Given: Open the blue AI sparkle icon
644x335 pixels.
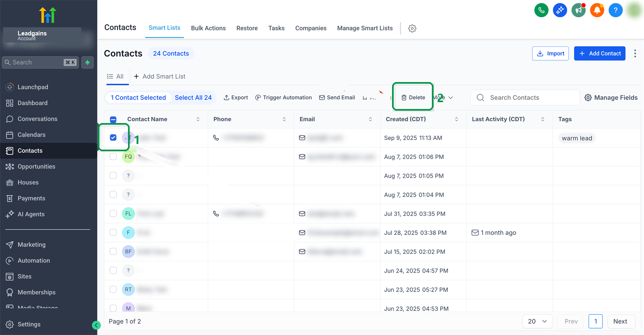Looking at the screenshot, I should [560, 10].
